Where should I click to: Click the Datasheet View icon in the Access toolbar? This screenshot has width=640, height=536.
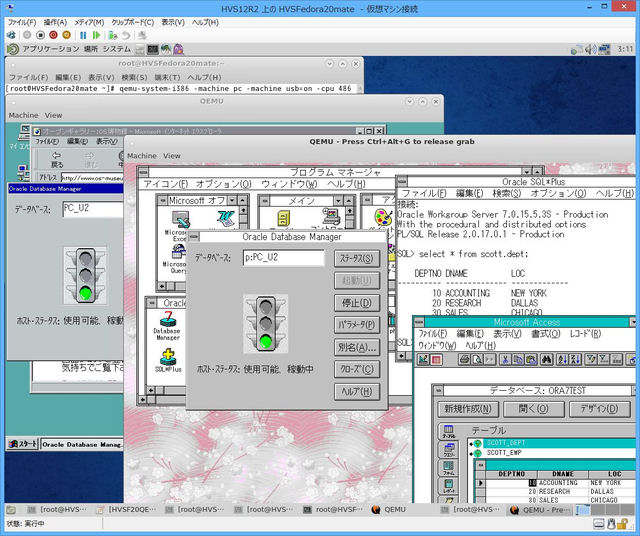coord(436,360)
